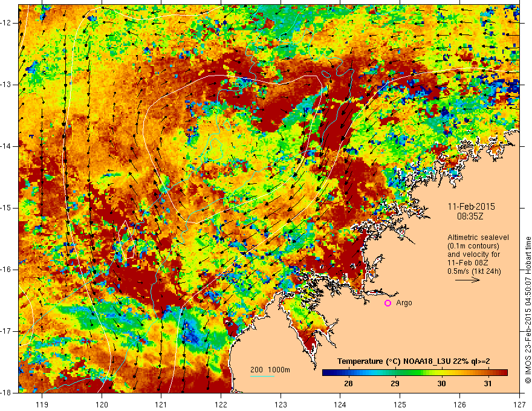Click the 28 degree color bar tick label

tap(348, 384)
